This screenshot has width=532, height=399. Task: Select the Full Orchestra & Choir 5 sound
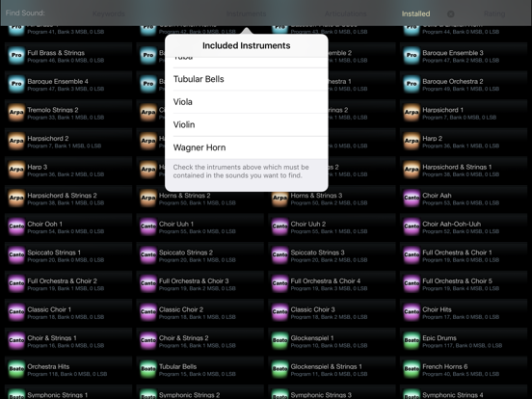[x=464, y=284]
